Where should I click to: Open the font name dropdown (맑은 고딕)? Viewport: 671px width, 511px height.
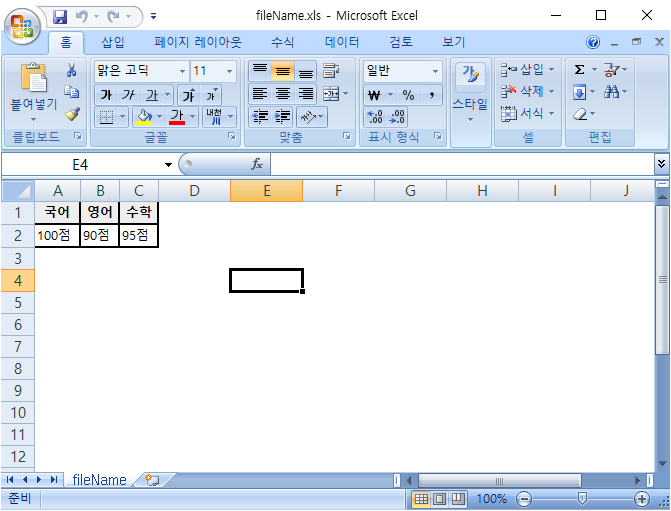pyautogui.click(x=182, y=71)
